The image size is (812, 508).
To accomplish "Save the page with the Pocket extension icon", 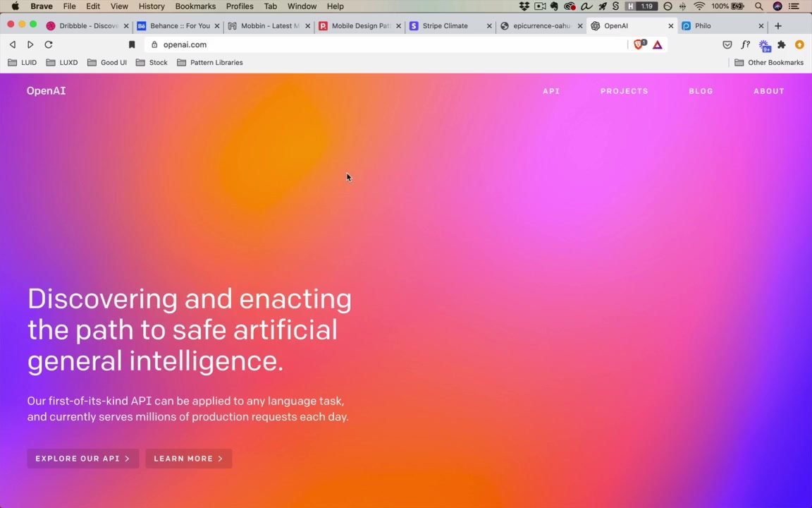I will (x=727, y=44).
